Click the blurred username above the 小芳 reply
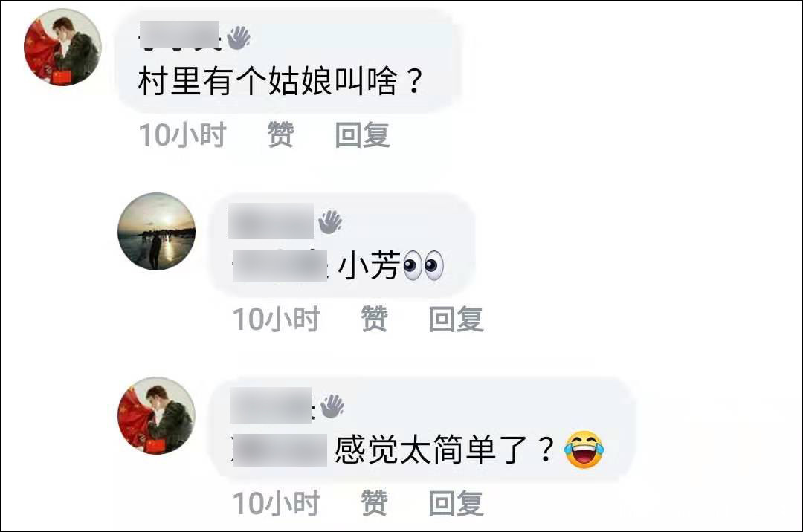 [271, 221]
